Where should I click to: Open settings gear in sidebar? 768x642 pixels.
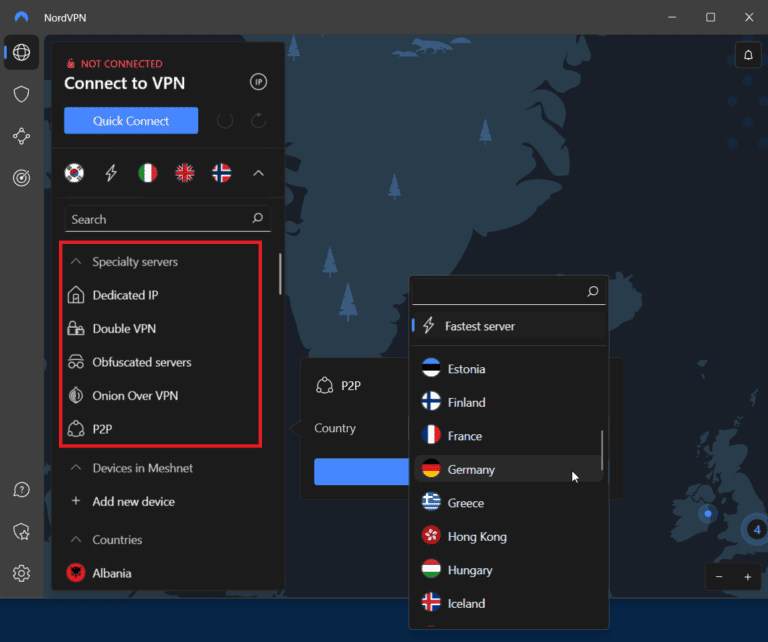[21, 573]
